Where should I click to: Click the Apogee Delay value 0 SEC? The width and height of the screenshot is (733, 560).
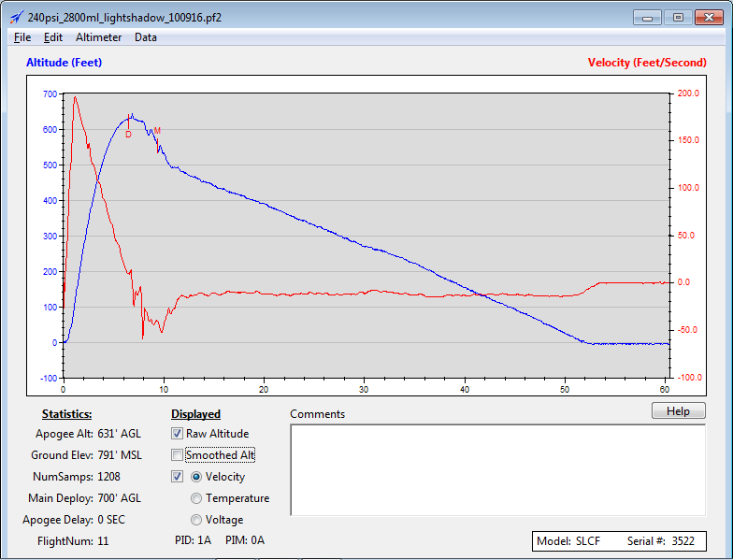click(111, 520)
